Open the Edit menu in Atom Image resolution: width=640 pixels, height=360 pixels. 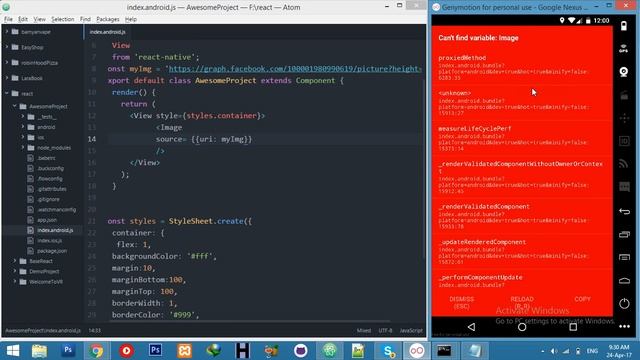pyautogui.click(x=23, y=19)
